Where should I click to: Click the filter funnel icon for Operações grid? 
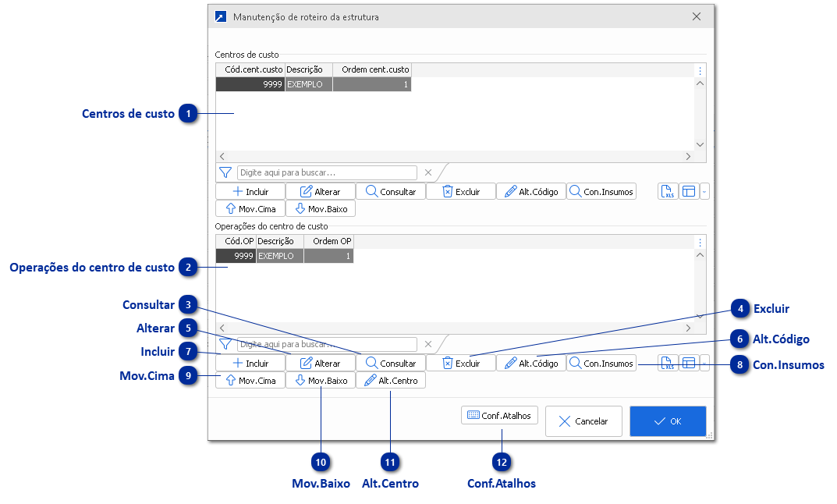point(225,344)
